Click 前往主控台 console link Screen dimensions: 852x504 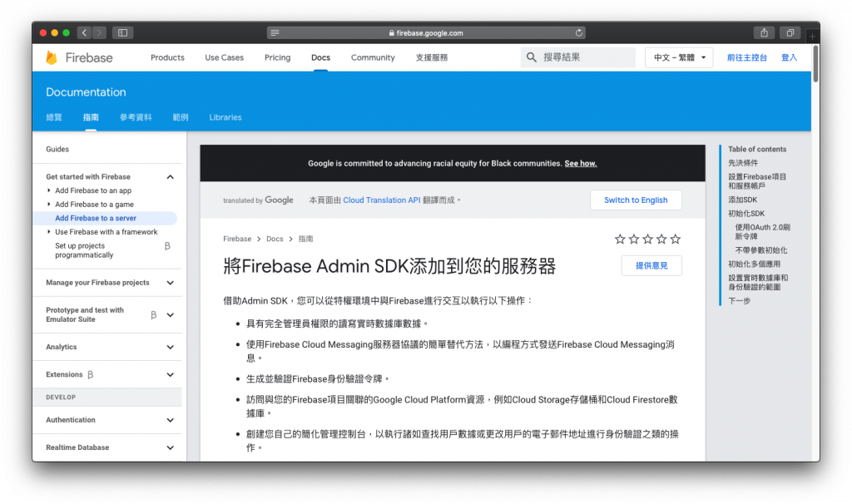[747, 57]
